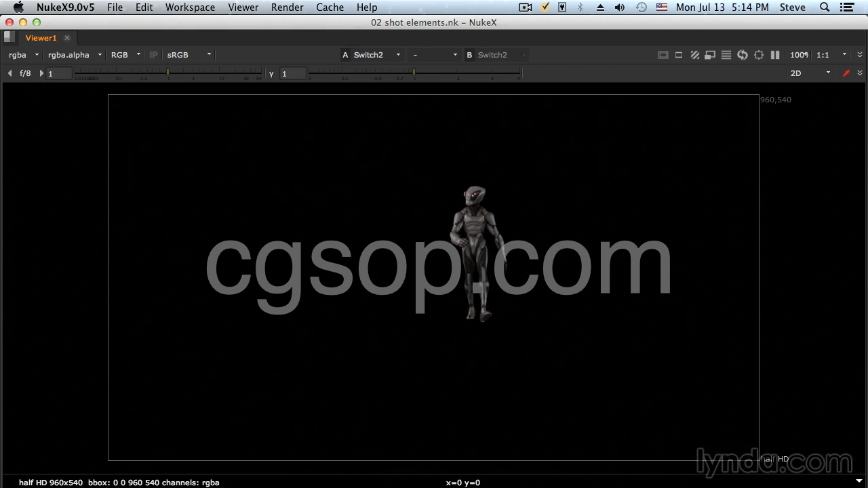
Task: Open the Help menu
Action: click(367, 7)
